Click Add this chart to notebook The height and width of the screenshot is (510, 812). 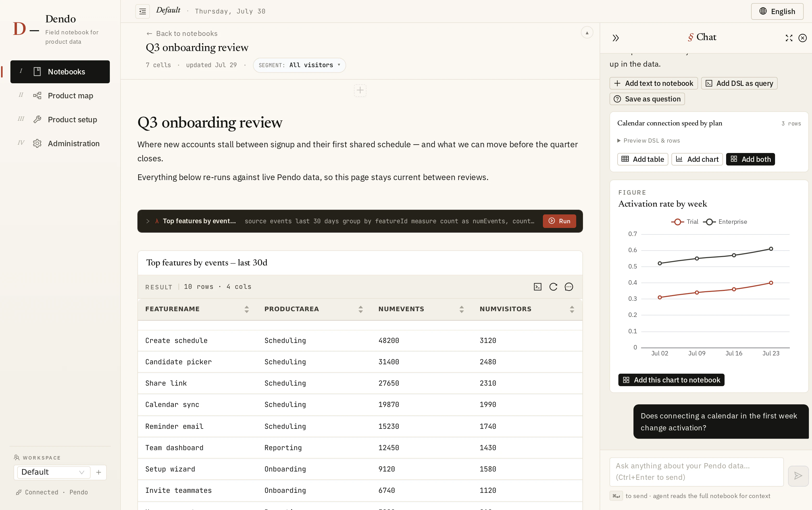point(671,380)
